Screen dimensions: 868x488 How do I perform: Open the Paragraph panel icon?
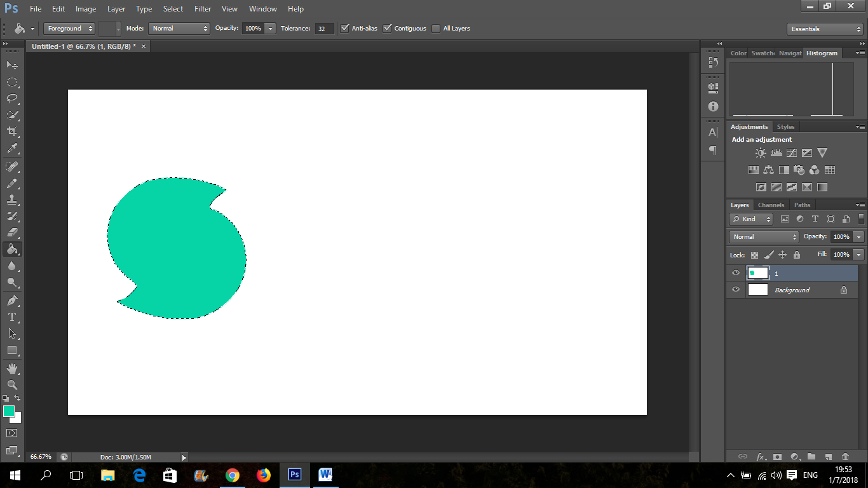pyautogui.click(x=713, y=151)
